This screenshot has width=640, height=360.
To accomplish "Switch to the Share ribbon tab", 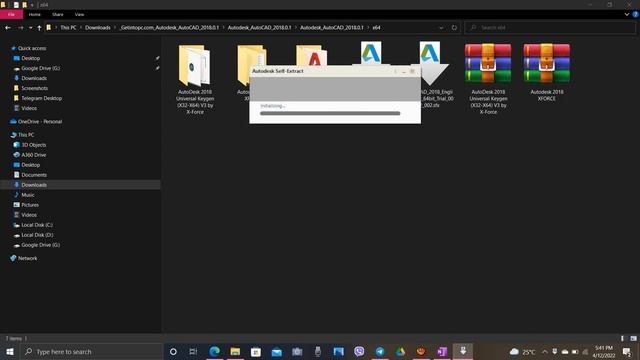I will pyautogui.click(x=58, y=14).
